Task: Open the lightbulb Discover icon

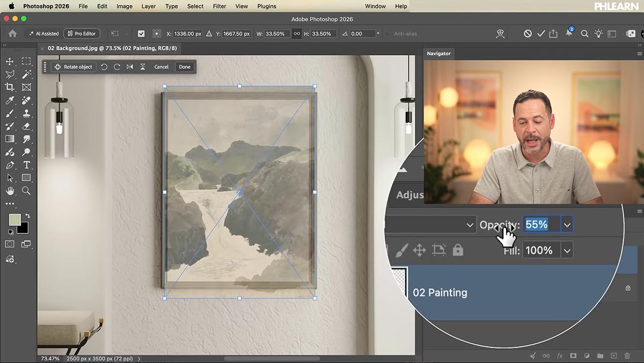Action: tap(598, 33)
